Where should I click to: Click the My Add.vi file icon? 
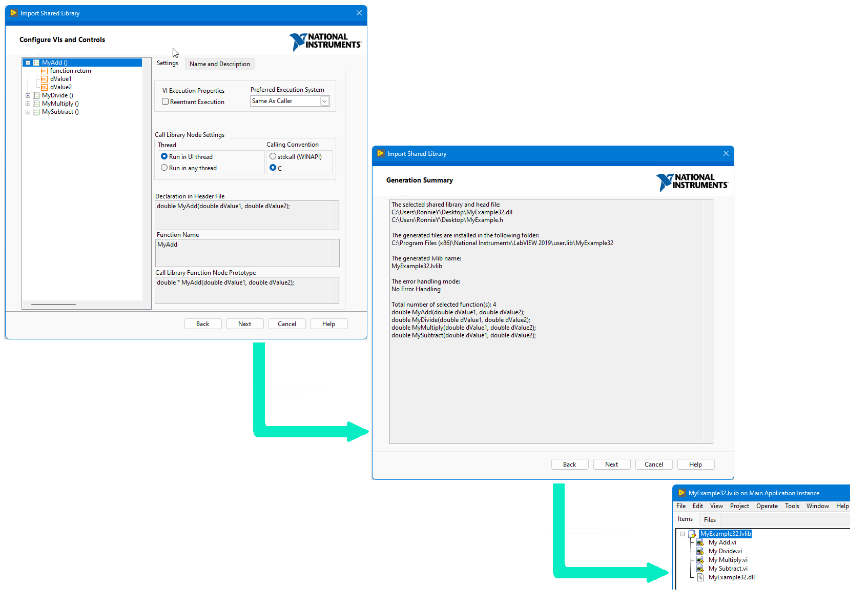(x=700, y=542)
